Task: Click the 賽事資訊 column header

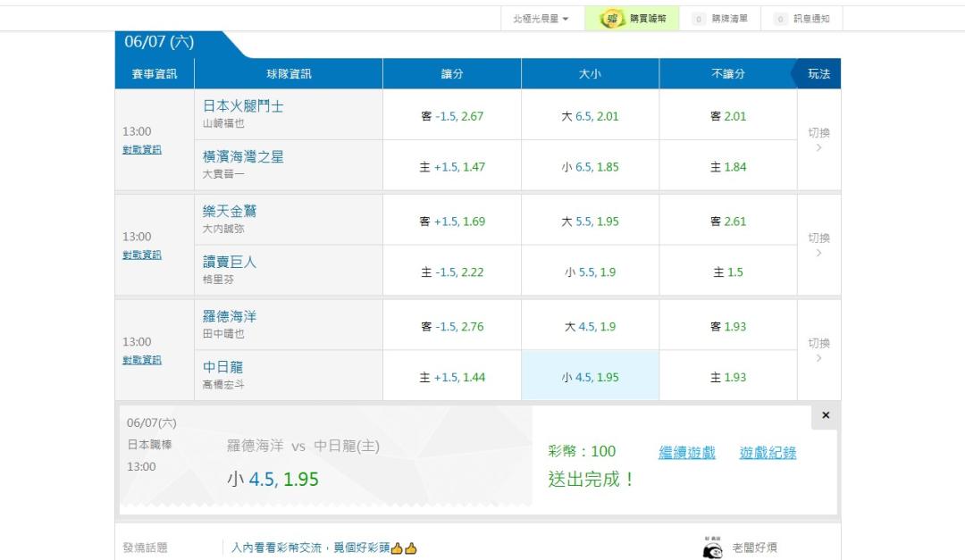Action: [155, 74]
